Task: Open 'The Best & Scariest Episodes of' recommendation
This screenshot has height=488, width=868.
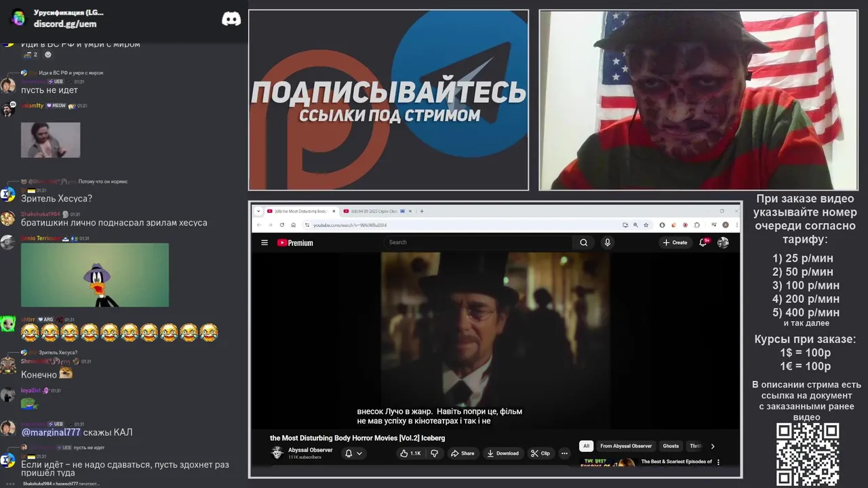Action: click(x=676, y=462)
